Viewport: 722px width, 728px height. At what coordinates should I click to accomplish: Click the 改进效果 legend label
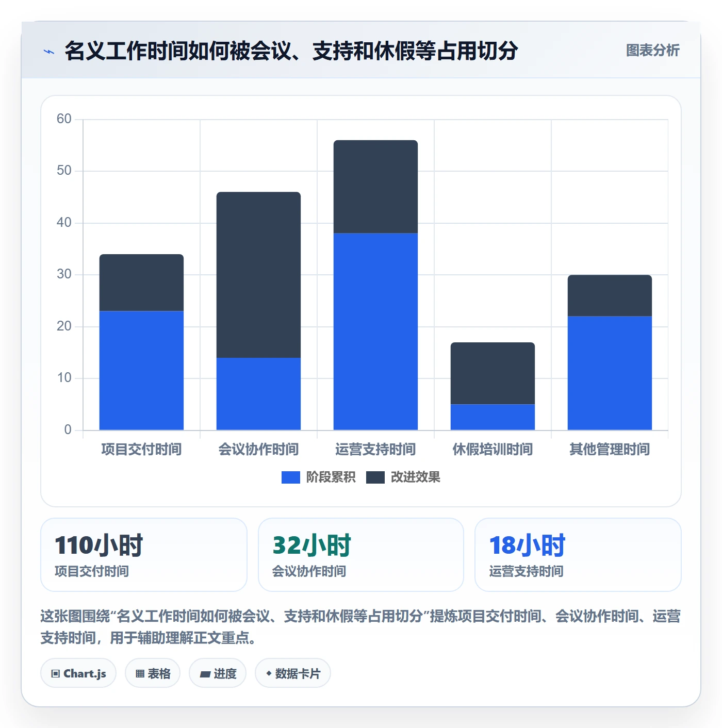point(415,477)
